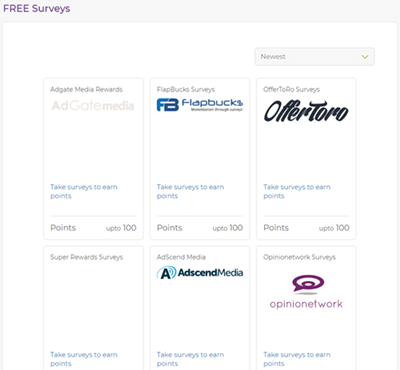Click 'Take surveys to earn points' under Flapbucks

click(190, 191)
